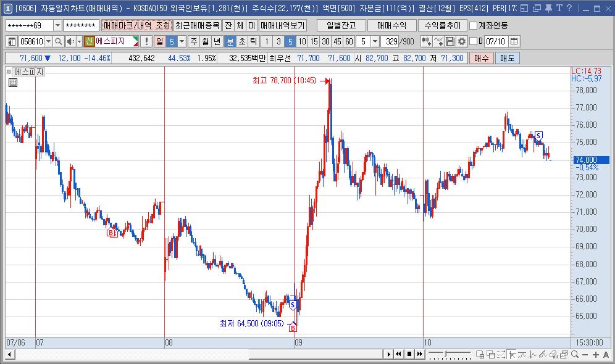Select the 월 monthly chart toggle
Viewport: 615px width, 364px height.
click(x=206, y=41)
